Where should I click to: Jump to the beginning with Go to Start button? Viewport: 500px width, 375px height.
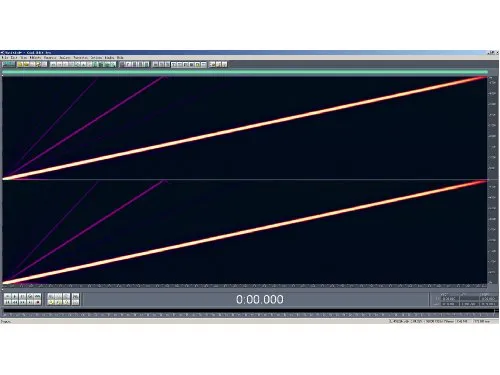click(x=7, y=302)
